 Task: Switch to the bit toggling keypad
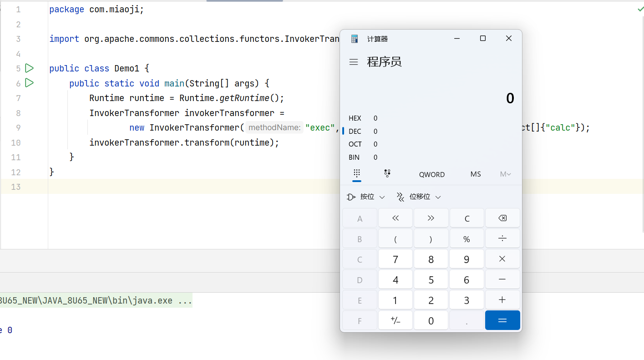[387, 173]
